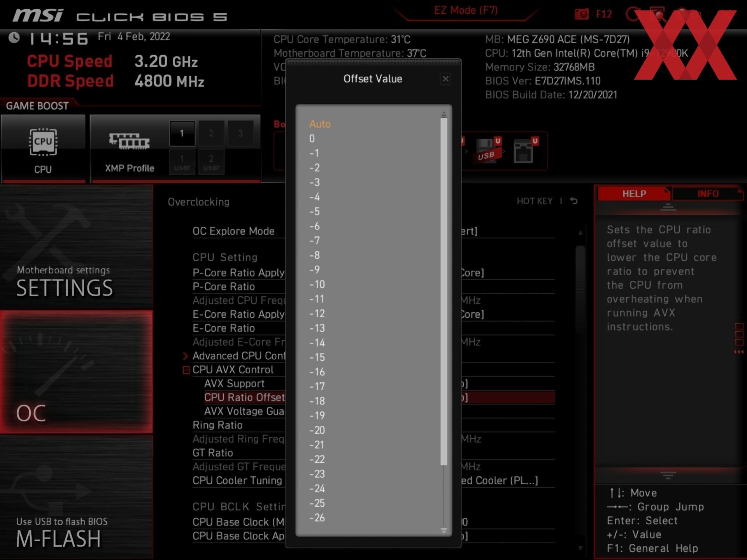
Task: Select offset value -19
Action: click(317, 416)
